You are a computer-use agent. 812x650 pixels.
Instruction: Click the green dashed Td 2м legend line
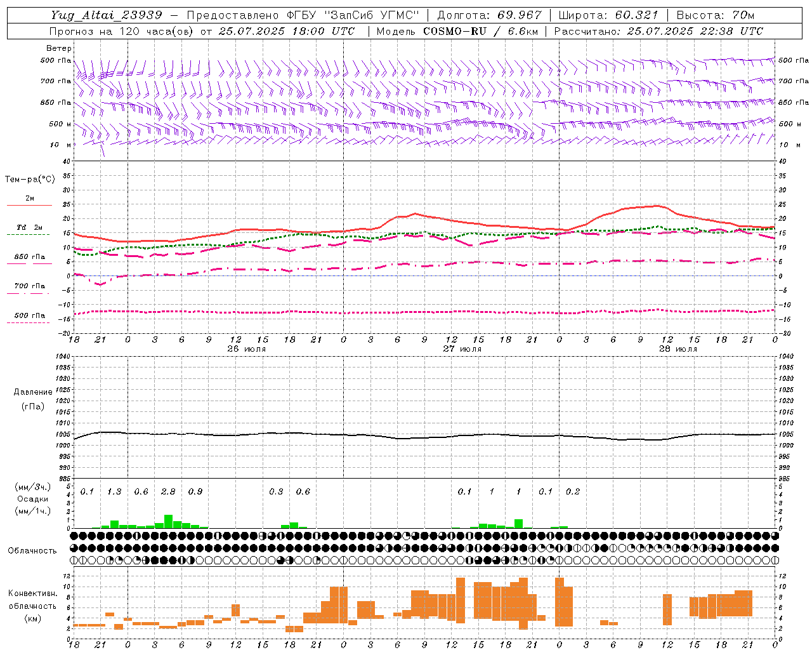click(29, 234)
